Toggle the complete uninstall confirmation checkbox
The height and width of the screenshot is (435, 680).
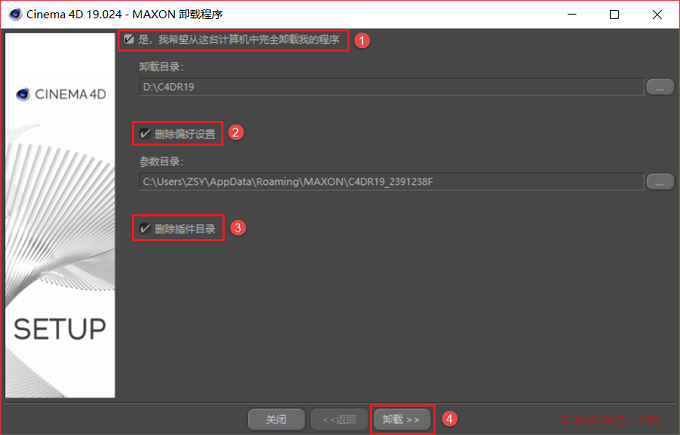(129, 39)
